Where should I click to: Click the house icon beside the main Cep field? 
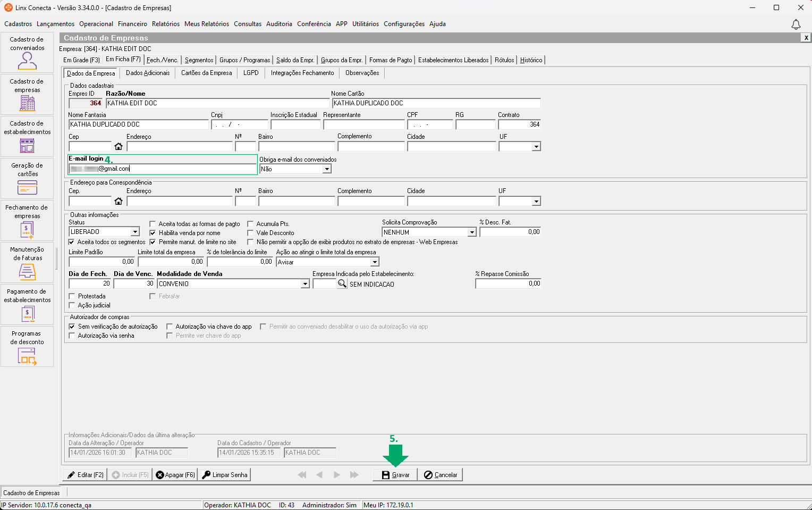(119, 146)
